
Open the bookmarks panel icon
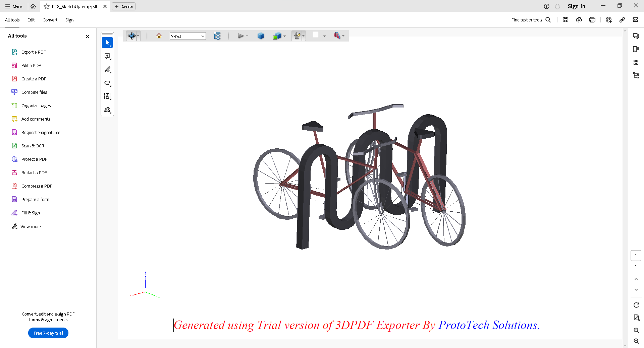click(x=636, y=49)
